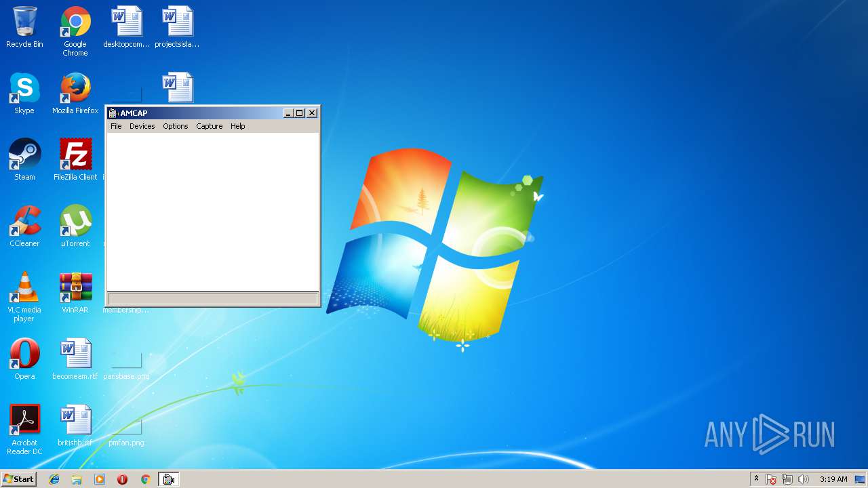Screen dimensions: 868x488
Task: Open the network tray icon
Action: pos(787,479)
